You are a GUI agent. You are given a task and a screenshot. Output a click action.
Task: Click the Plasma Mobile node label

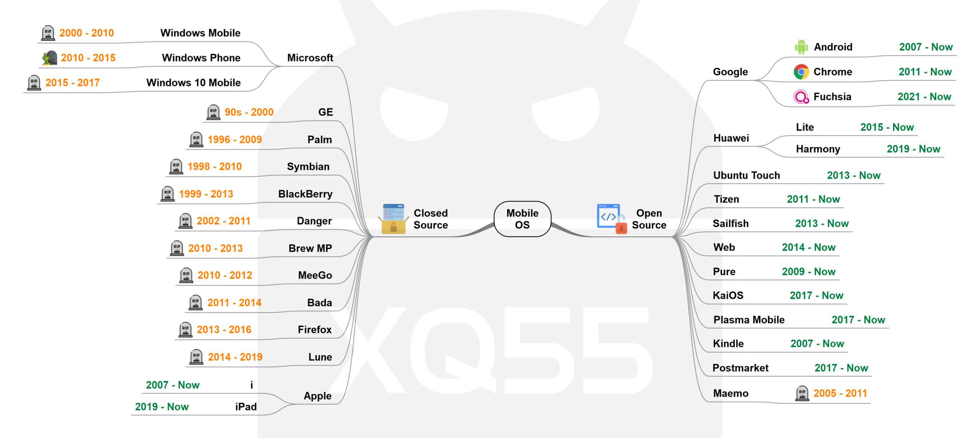pyautogui.click(x=748, y=320)
